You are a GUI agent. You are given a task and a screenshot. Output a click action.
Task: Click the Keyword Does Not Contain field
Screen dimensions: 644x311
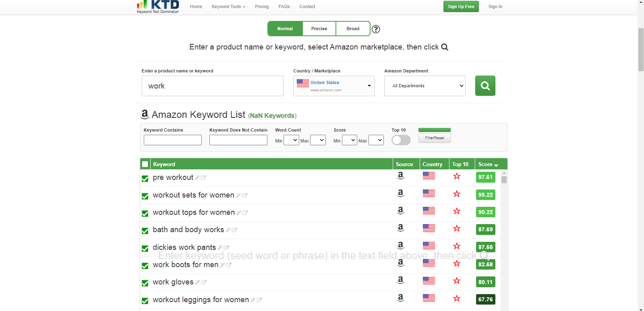[238, 140]
